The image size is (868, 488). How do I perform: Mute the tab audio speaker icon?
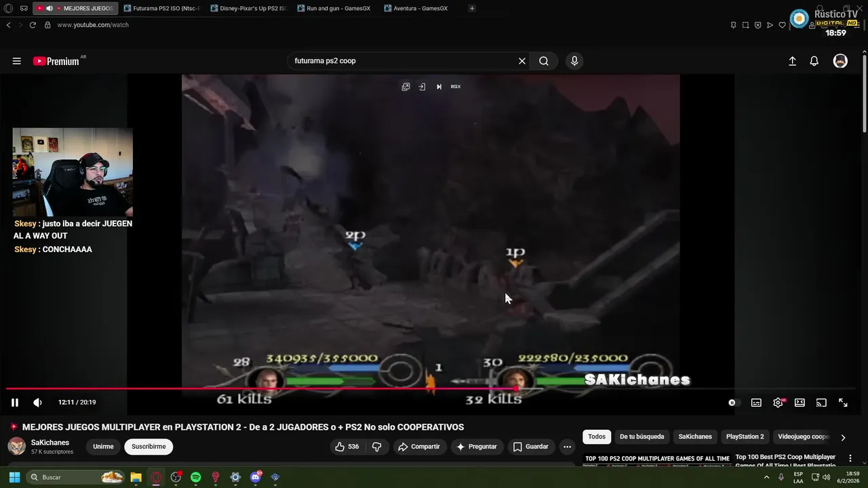coord(50,8)
